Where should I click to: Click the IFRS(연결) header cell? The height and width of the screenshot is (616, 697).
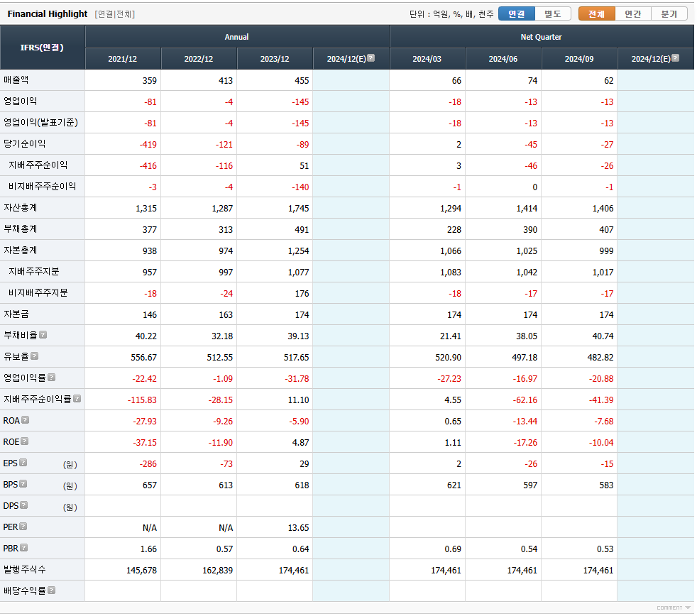tap(42, 48)
